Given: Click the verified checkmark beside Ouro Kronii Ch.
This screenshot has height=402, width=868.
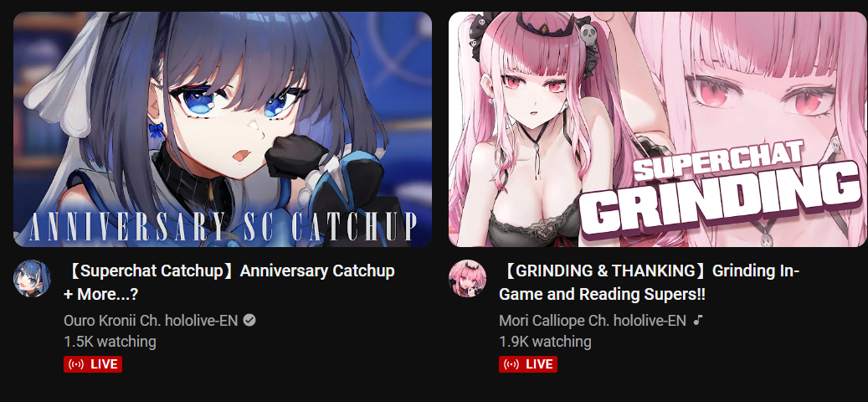Looking at the screenshot, I should point(249,320).
